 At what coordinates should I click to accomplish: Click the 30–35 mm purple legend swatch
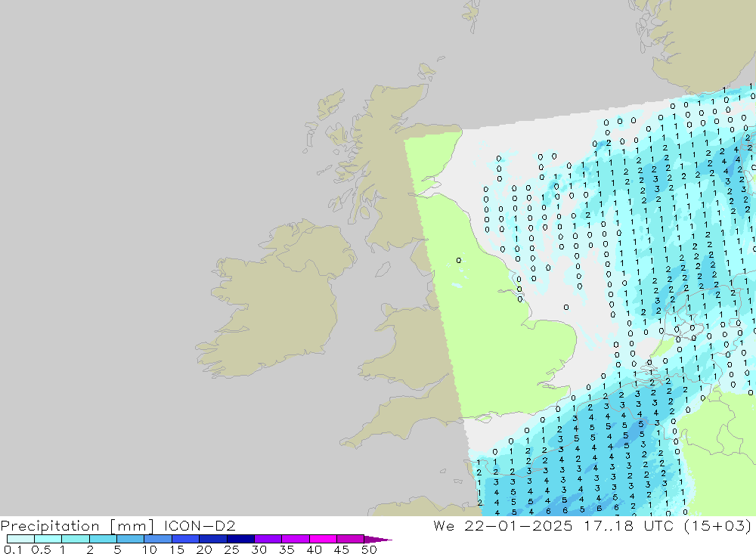(x=268, y=539)
